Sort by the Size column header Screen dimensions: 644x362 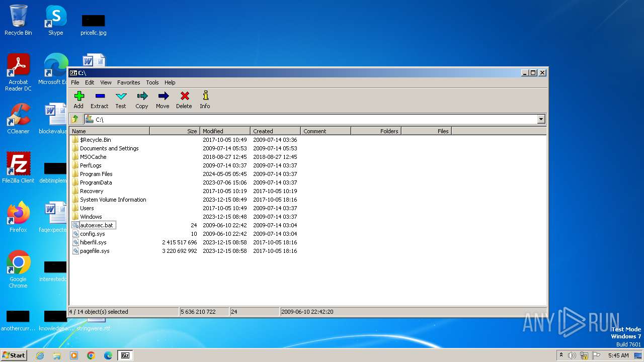tap(175, 131)
